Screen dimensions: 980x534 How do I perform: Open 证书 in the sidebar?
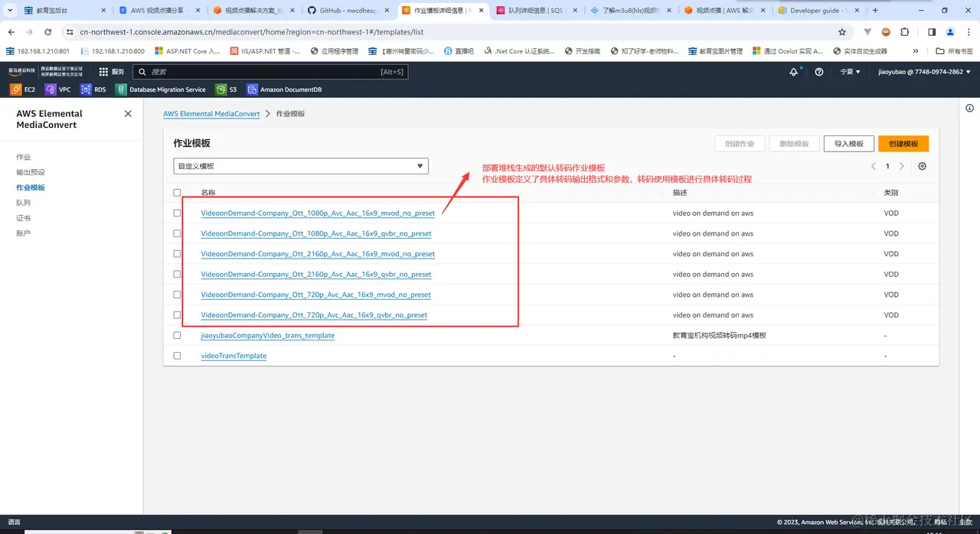24,218
